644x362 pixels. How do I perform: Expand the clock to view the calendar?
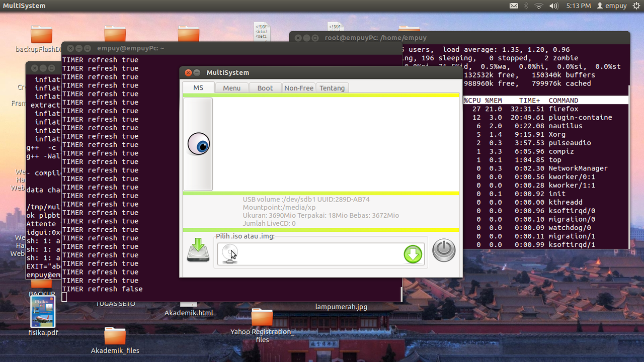pyautogui.click(x=578, y=6)
